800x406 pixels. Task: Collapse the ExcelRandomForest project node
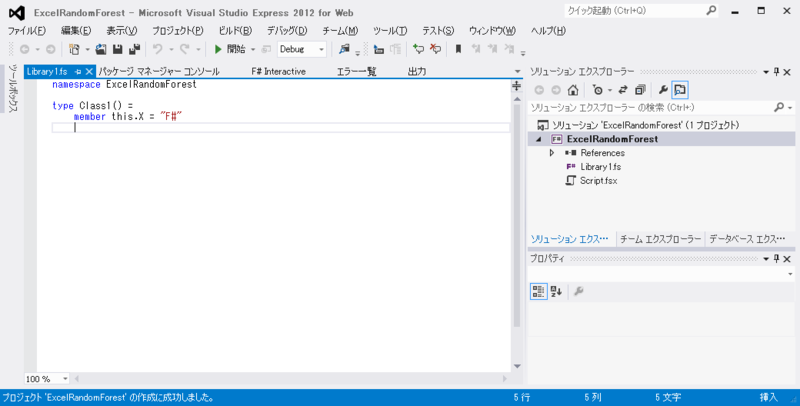(x=539, y=139)
